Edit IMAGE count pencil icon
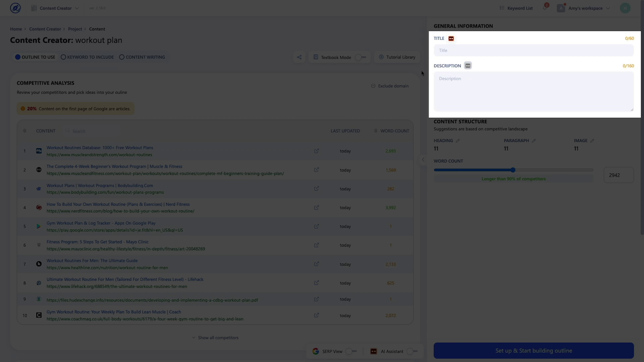 (x=592, y=141)
